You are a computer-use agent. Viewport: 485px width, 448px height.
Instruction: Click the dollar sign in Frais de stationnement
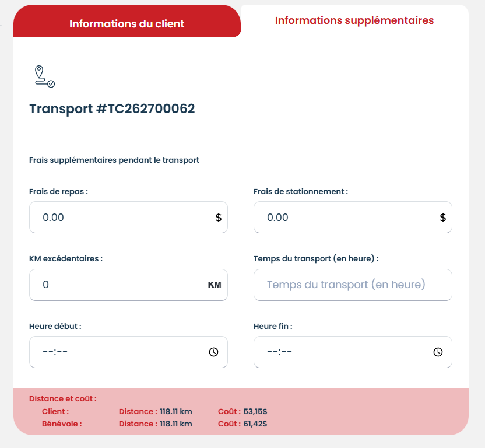pos(443,218)
